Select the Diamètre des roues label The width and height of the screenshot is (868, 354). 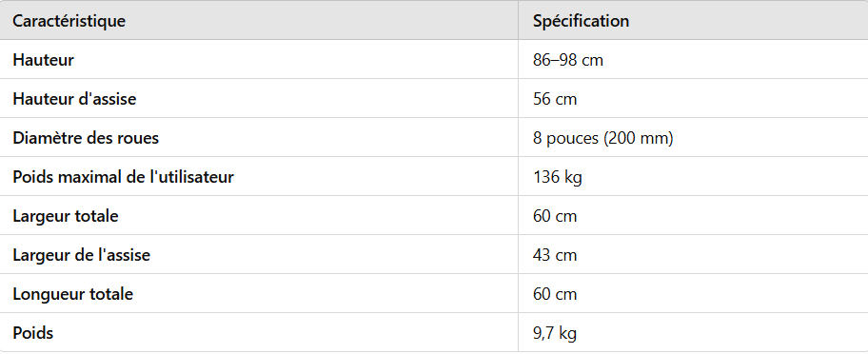[x=86, y=138]
